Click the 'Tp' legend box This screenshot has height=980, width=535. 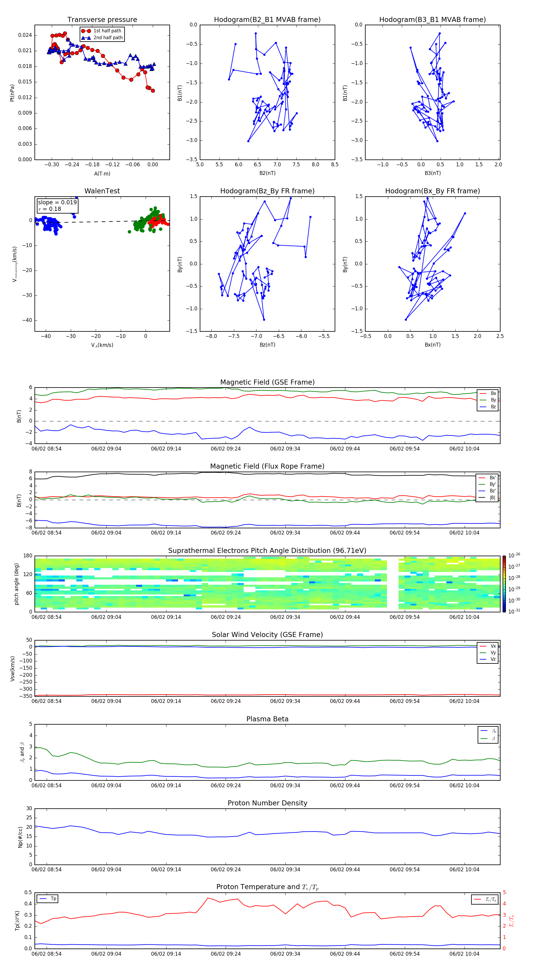48,899
